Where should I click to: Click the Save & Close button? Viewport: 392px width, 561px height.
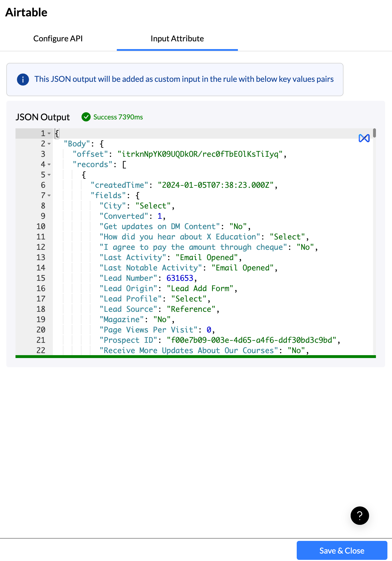pos(342,550)
